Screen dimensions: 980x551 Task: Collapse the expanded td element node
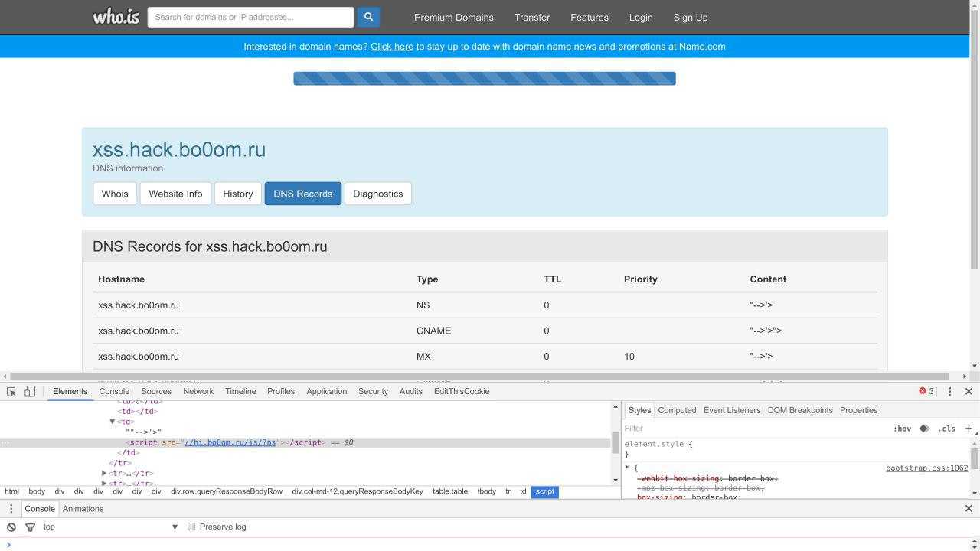(x=112, y=422)
